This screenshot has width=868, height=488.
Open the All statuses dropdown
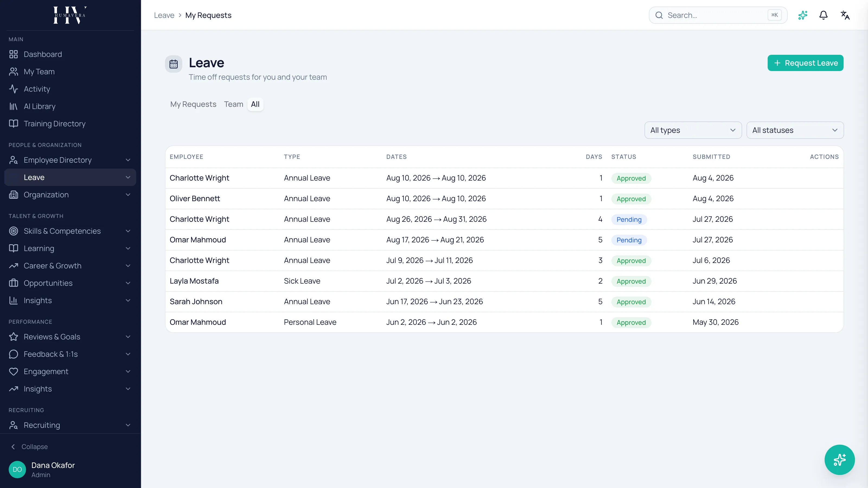(x=795, y=130)
